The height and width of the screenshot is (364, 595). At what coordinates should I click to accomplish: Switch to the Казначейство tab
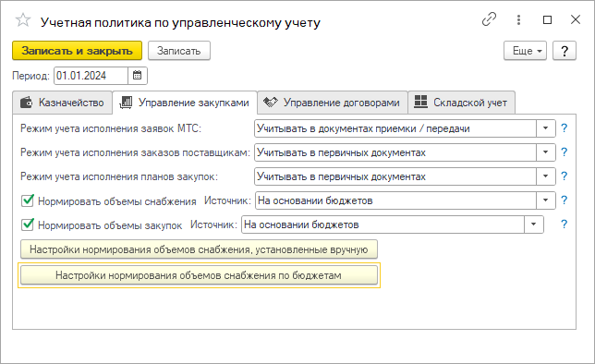click(63, 103)
